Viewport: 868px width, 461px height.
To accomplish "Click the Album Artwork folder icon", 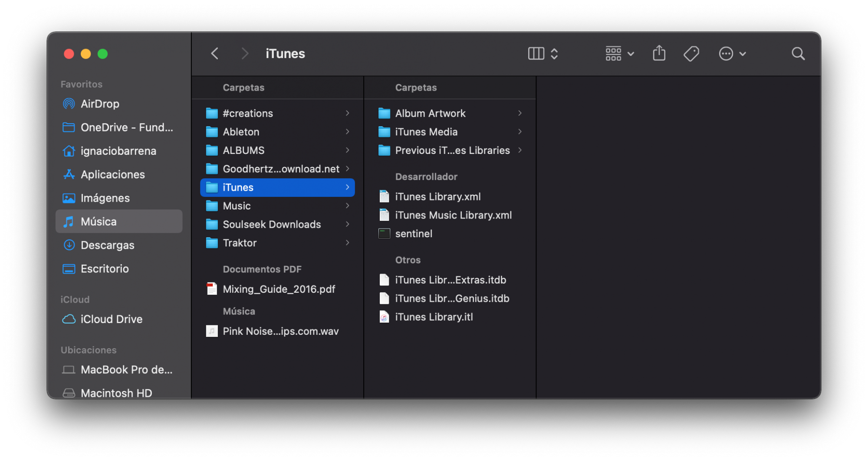I will pos(384,113).
